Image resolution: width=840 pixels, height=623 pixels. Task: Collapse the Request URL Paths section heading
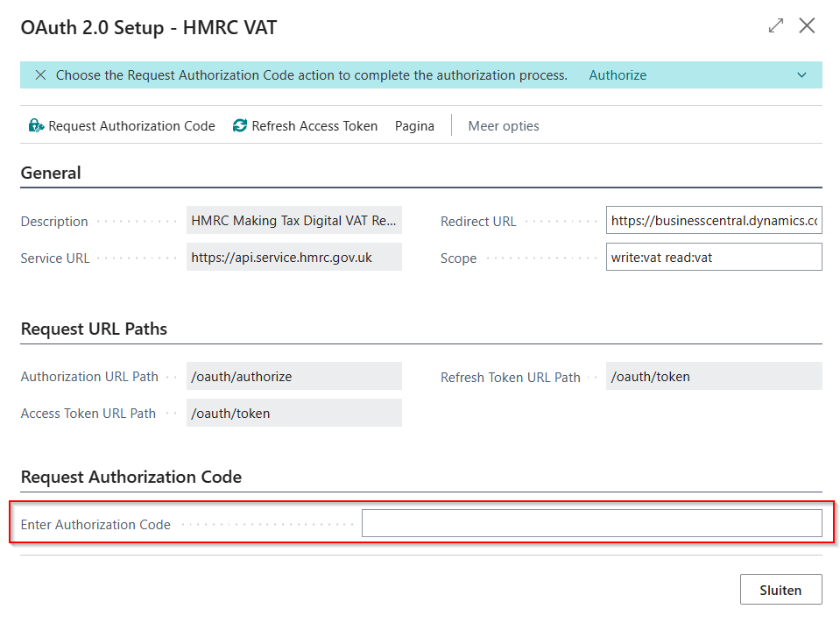click(94, 329)
